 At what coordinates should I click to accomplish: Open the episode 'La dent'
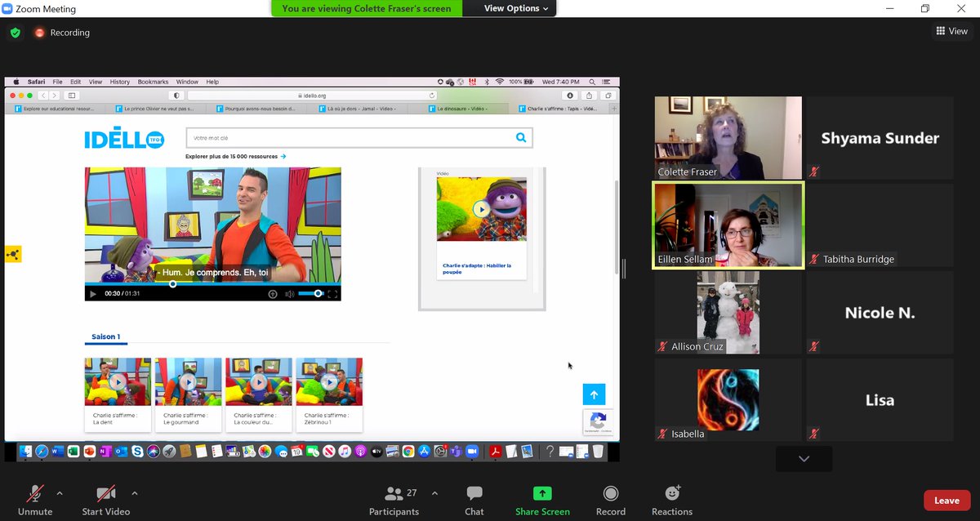pyautogui.click(x=118, y=394)
